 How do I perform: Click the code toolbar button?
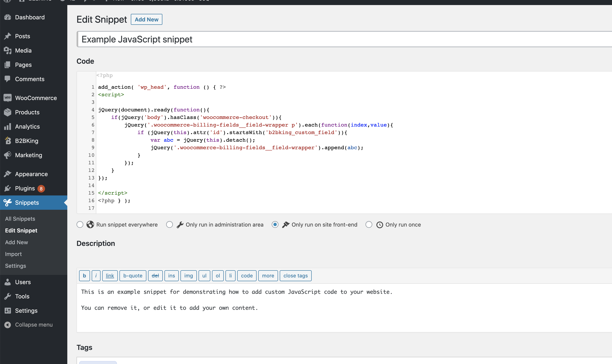[247, 276]
